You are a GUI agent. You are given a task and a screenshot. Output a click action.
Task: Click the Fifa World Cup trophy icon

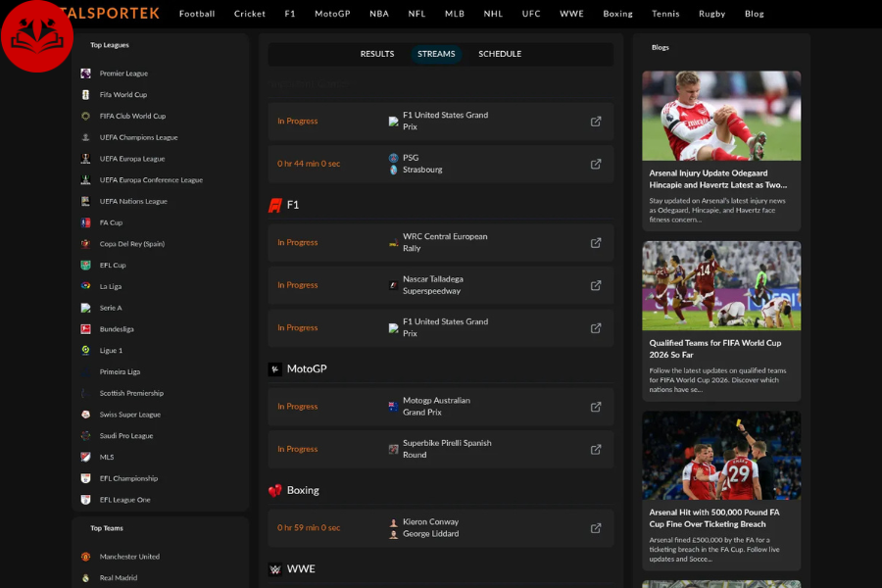click(85, 94)
